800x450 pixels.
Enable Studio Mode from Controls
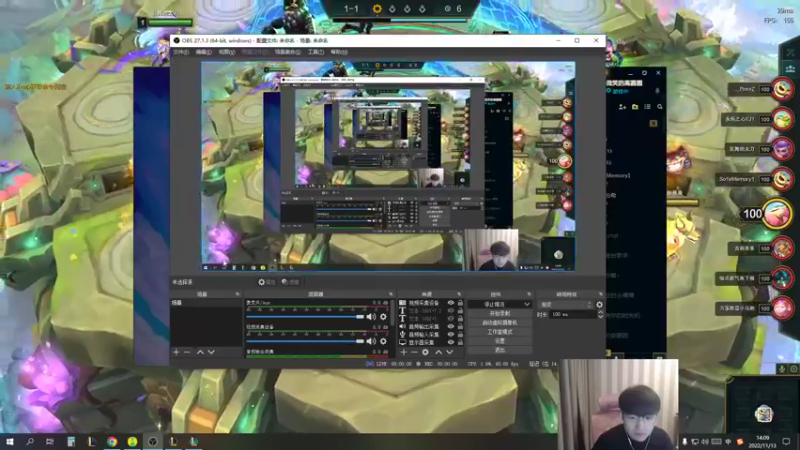pyautogui.click(x=500, y=332)
